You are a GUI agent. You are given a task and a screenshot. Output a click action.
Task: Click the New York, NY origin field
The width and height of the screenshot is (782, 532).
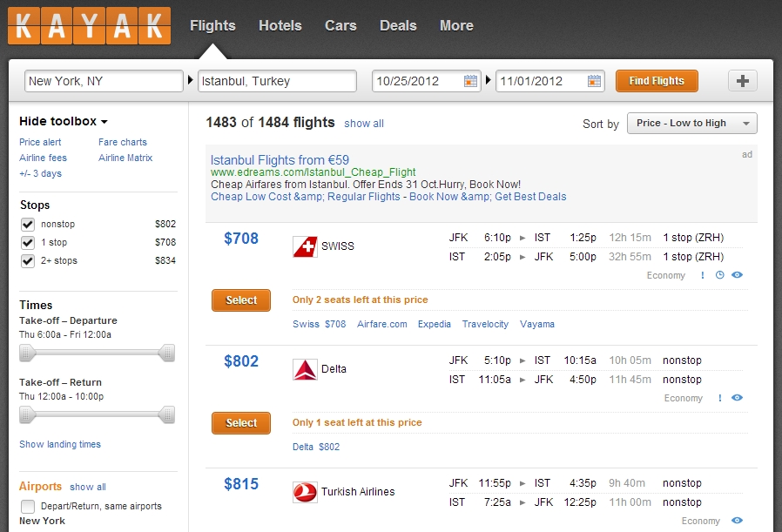click(104, 81)
